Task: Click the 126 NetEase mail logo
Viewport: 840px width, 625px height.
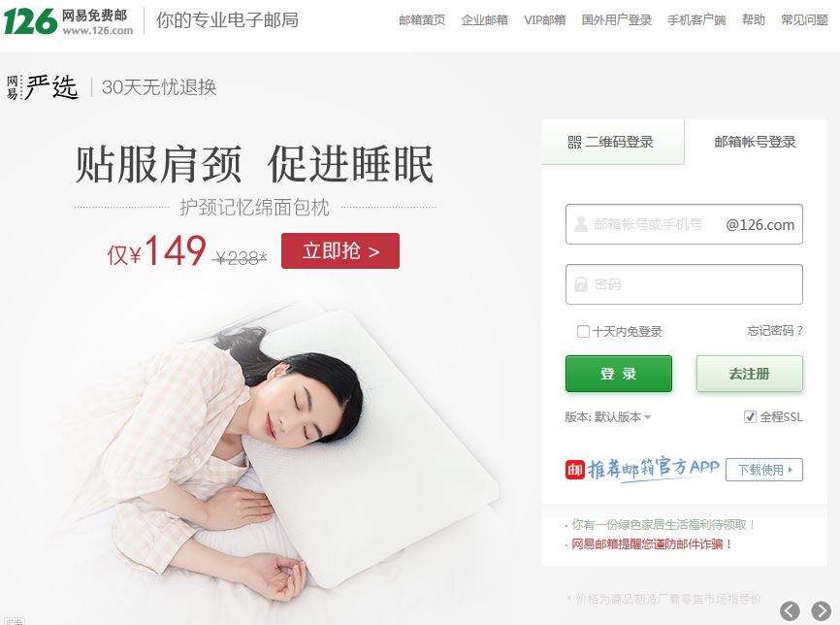Action: (69, 21)
